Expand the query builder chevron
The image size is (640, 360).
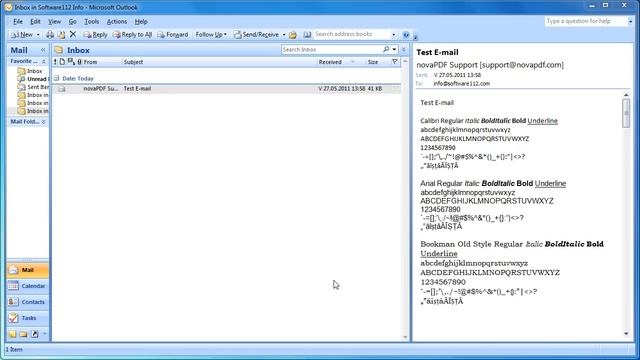click(404, 49)
